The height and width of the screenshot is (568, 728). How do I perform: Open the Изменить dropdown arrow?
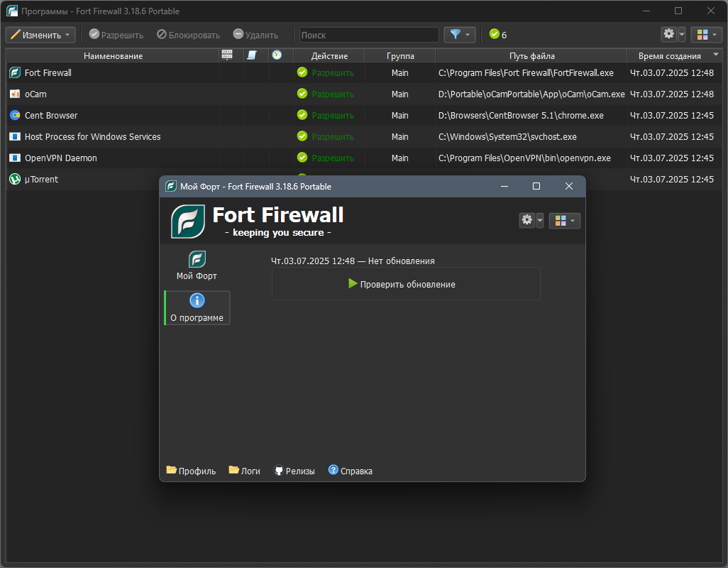pos(68,35)
